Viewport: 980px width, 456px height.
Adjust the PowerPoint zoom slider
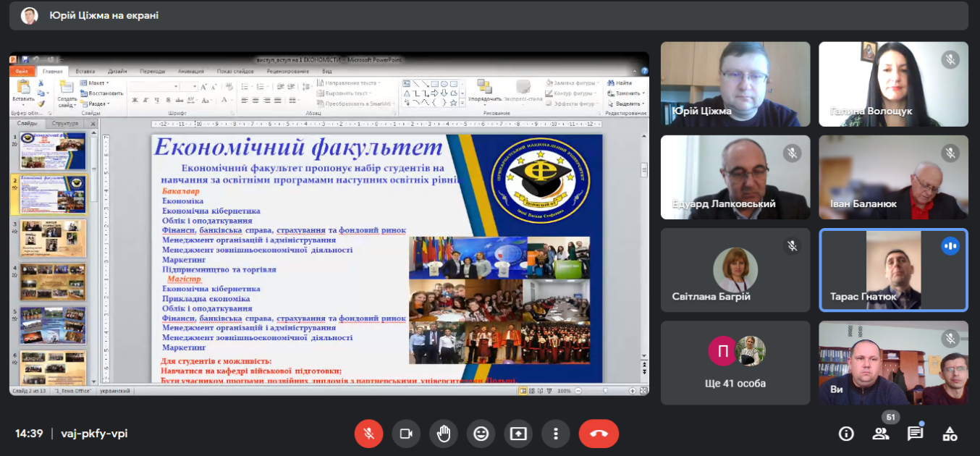pyautogui.click(x=605, y=391)
